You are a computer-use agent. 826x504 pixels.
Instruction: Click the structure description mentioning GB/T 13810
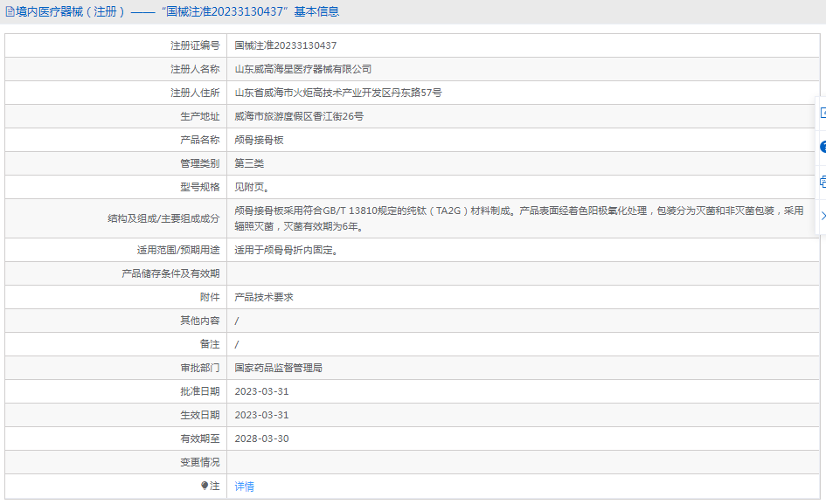click(519, 218)
